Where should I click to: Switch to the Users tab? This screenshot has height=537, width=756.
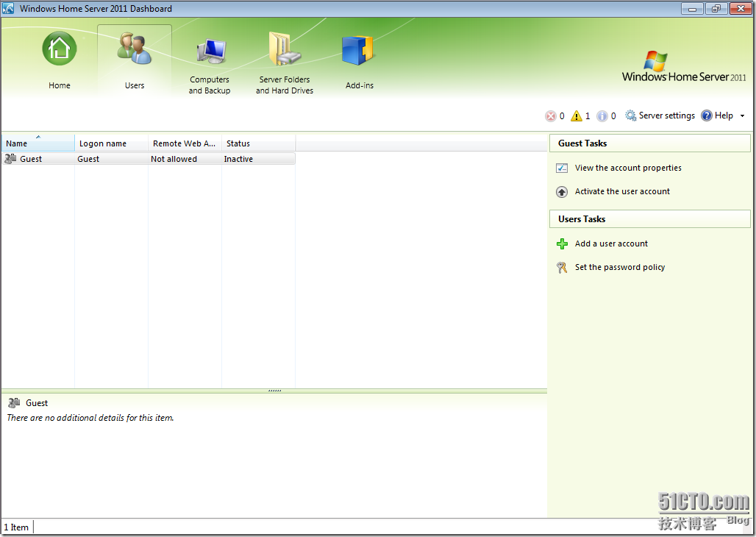[x=134, y=59]
